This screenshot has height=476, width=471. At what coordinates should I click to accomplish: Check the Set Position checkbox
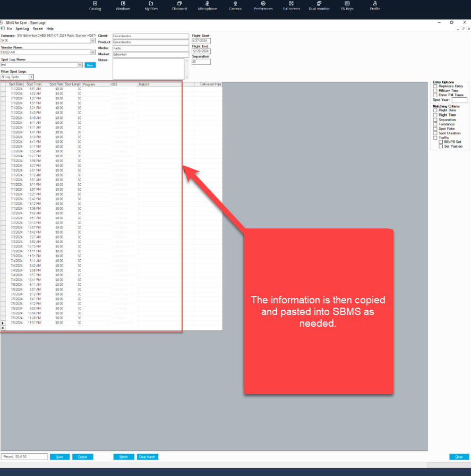tap(441, 146)
